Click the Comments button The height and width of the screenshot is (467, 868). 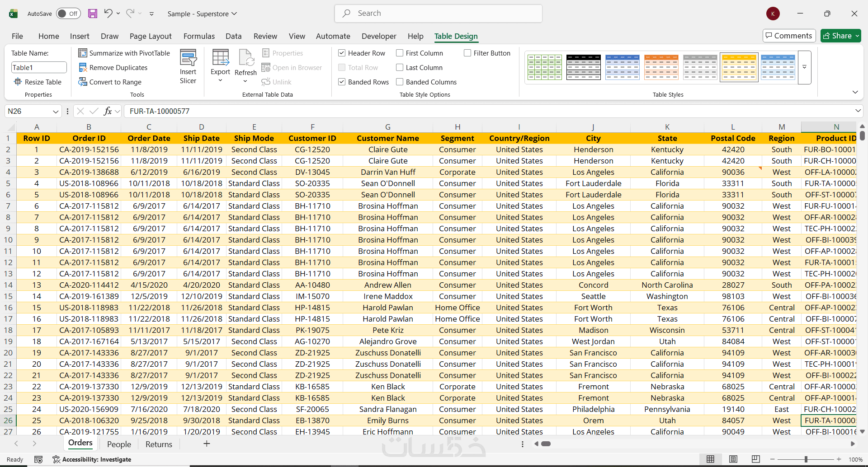click(789, 36)
